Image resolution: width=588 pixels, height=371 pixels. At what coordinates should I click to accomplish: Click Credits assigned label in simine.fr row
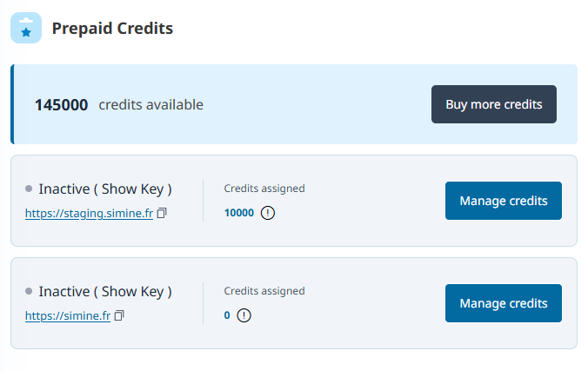point(264,291)
